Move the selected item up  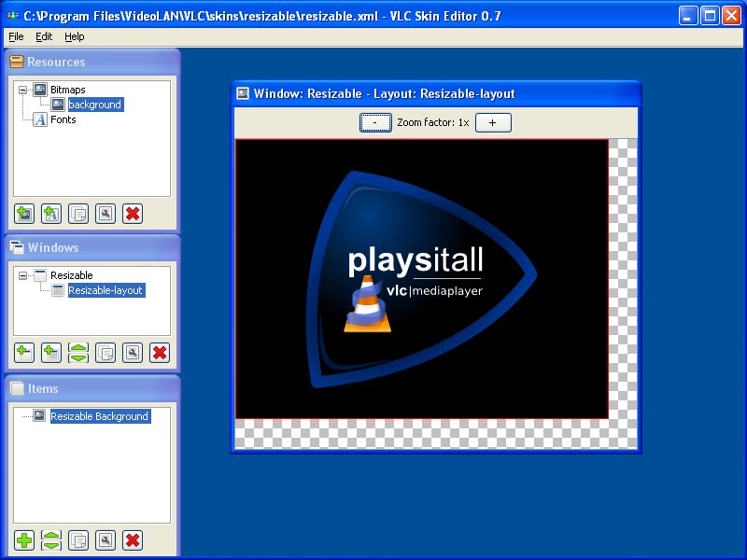[x=51, y=536]
